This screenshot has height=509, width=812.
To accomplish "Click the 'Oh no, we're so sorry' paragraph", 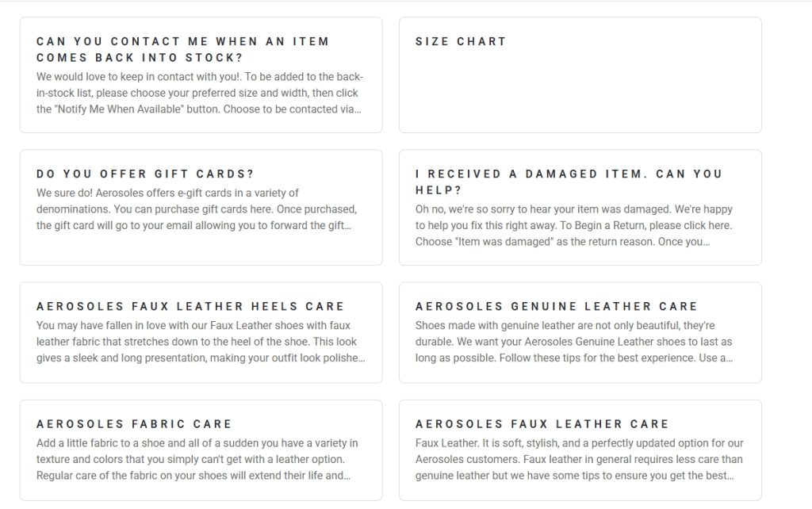I will click(x=573, y=226).
